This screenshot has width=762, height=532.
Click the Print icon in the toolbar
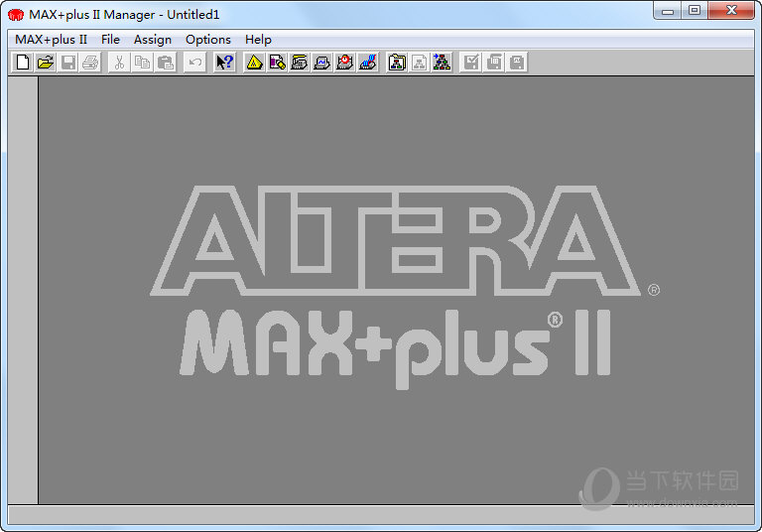tap(91, 63)
